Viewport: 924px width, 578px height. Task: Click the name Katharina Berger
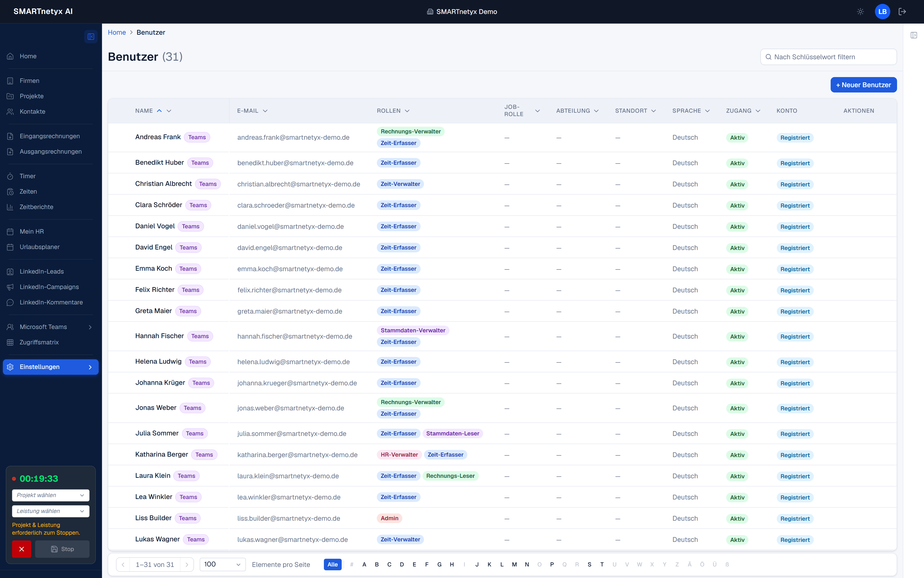click(x=161, y=454)
